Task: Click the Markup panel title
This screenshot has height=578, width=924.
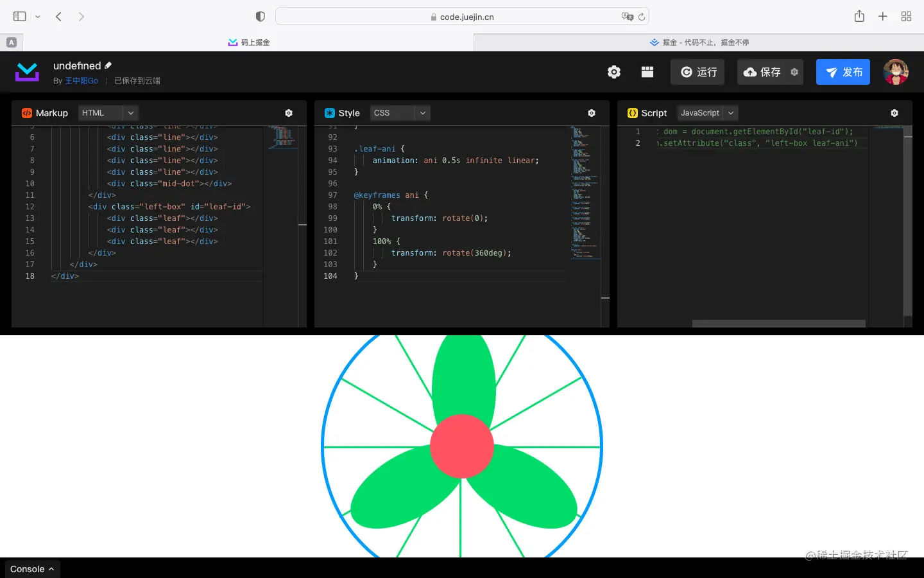Action: pyautogui.click(x=52, y=113)
